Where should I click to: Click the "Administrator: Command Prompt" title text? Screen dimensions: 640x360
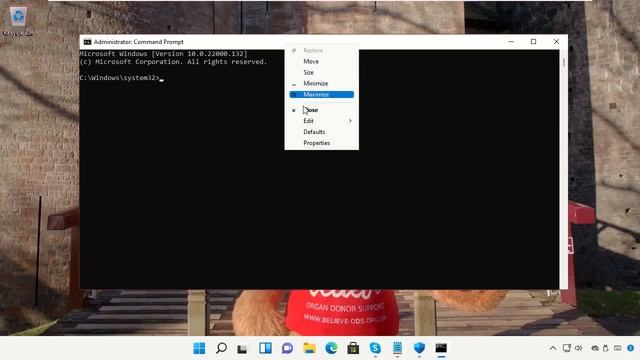pyautogui.click(x=139, y=42)
